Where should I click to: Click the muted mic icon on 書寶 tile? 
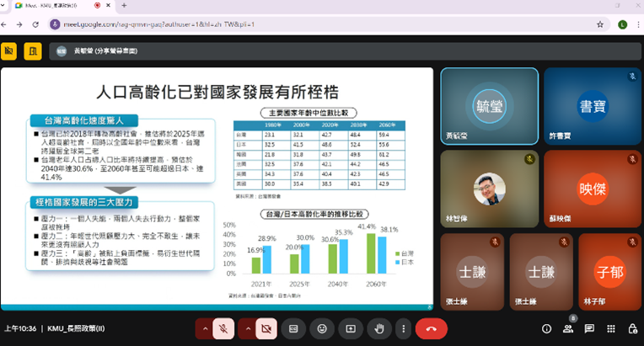(x=632, y=77)
